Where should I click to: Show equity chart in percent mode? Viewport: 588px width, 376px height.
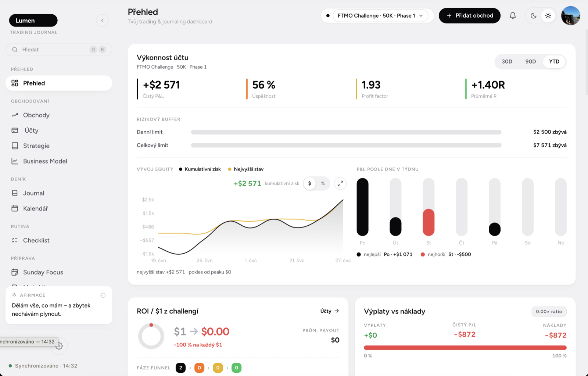[x=323, y=183]
